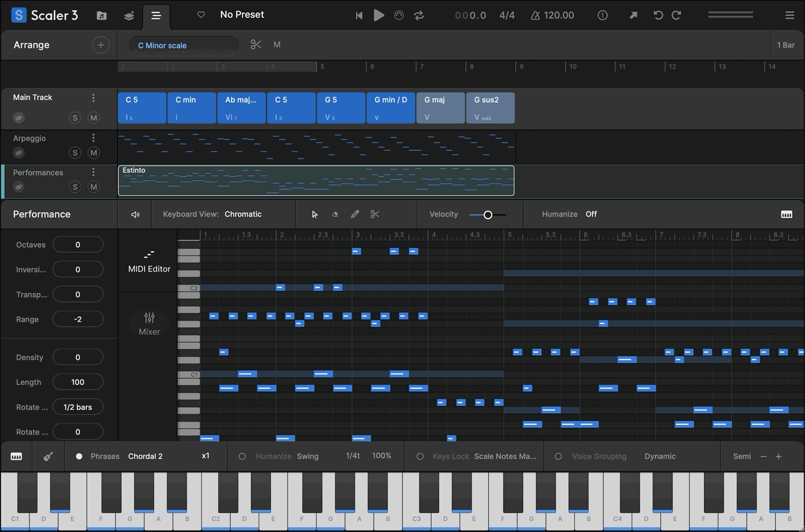Open the 1/4t swing division selector
Viewport: 805px width, 532px height.
[353, 456]
